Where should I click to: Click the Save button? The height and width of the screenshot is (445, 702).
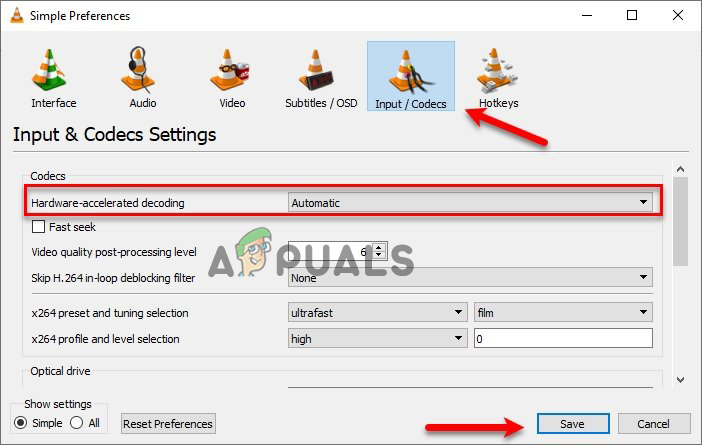573,424
